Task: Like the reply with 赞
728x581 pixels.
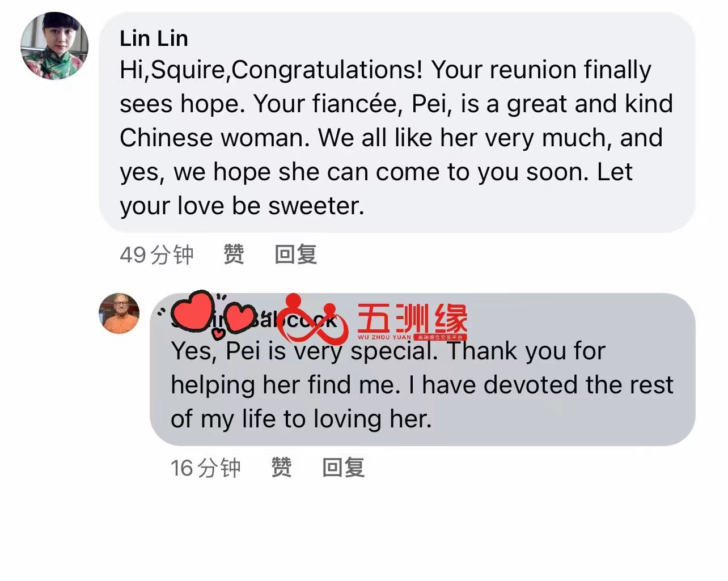Action: click(x=281, y=468)
